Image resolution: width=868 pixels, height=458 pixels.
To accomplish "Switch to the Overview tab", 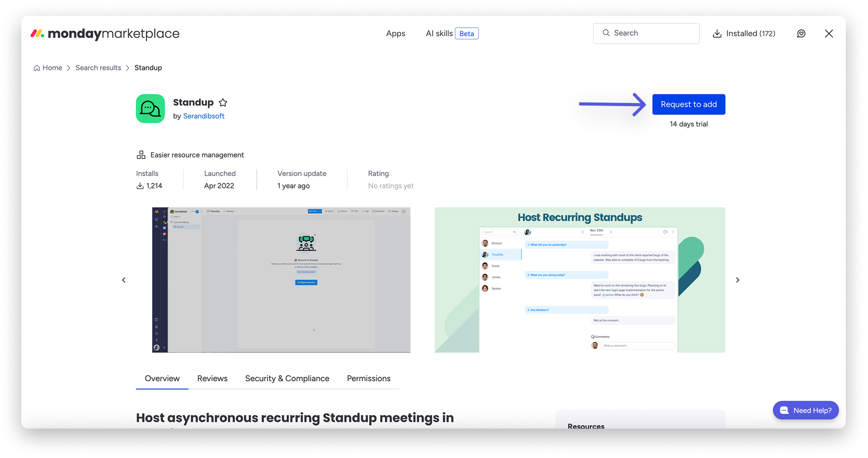I will tap(162, 379).
